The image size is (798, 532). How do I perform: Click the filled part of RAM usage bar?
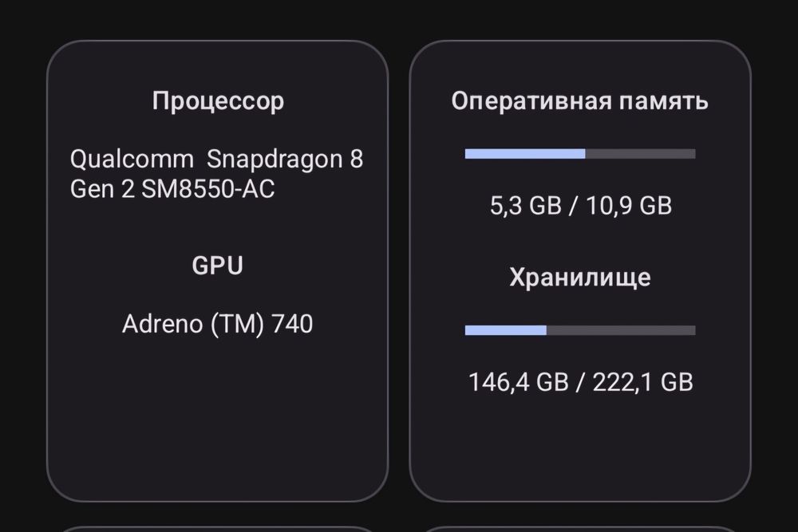tap(524, 154)
